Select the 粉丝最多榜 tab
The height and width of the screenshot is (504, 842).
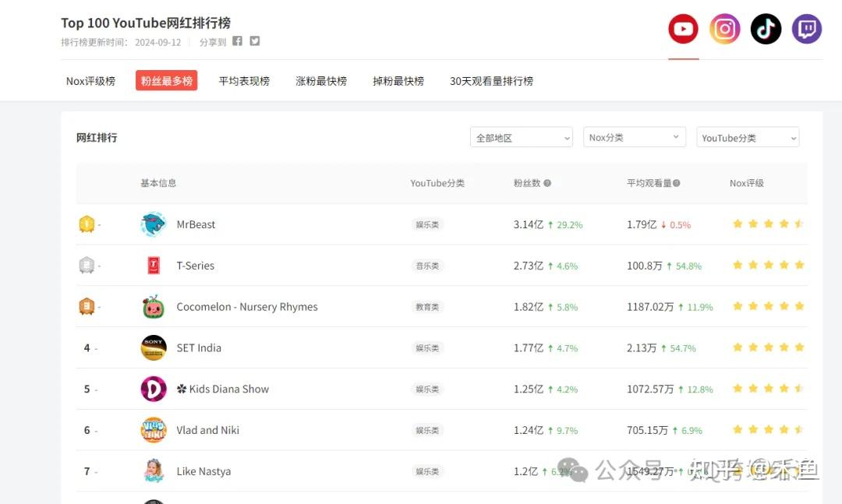(x=167, y=80)
